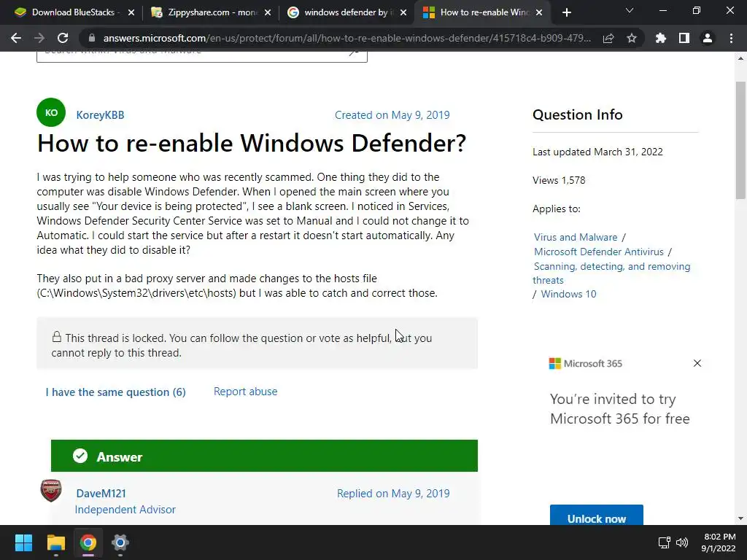The width and height of the screenshot is (747, 560).
Task: Click the thread locked padlock icon
Action: tap(57, 337)
